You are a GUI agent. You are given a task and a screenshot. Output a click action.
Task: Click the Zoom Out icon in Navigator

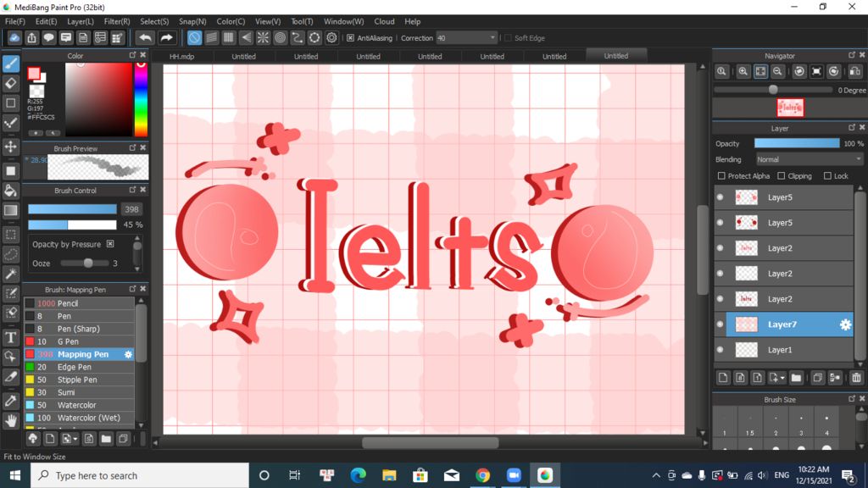(777, 71)
